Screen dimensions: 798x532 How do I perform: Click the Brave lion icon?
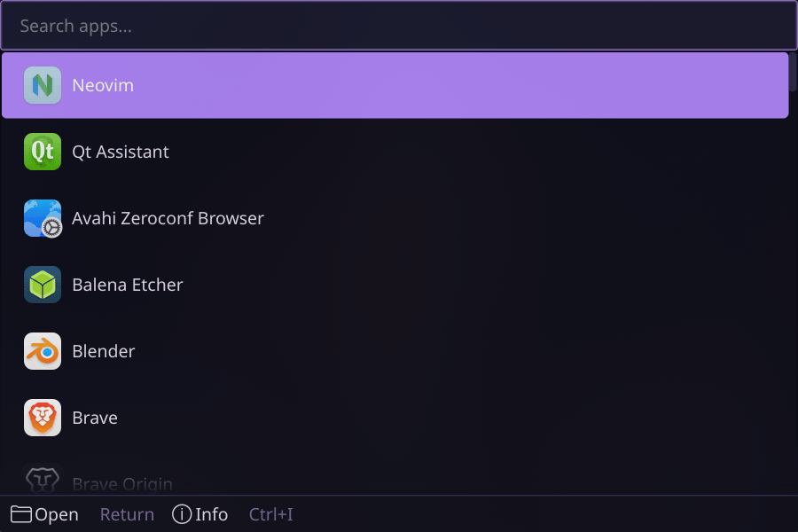[x=43, y=418]
